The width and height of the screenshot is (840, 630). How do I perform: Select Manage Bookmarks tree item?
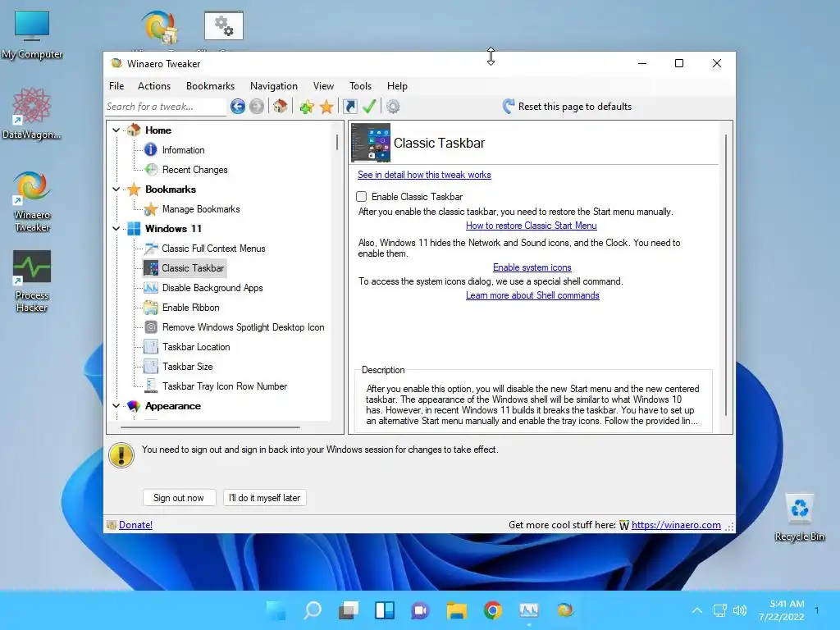pyautogui.click(x=201, y=209)
